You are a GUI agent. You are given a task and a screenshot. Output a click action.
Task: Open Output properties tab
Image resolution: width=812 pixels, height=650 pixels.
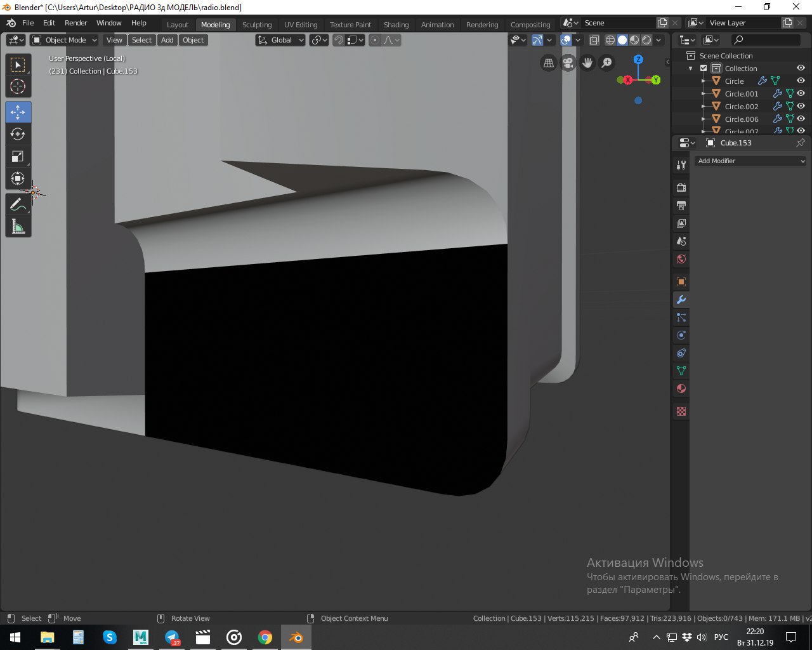681,206
